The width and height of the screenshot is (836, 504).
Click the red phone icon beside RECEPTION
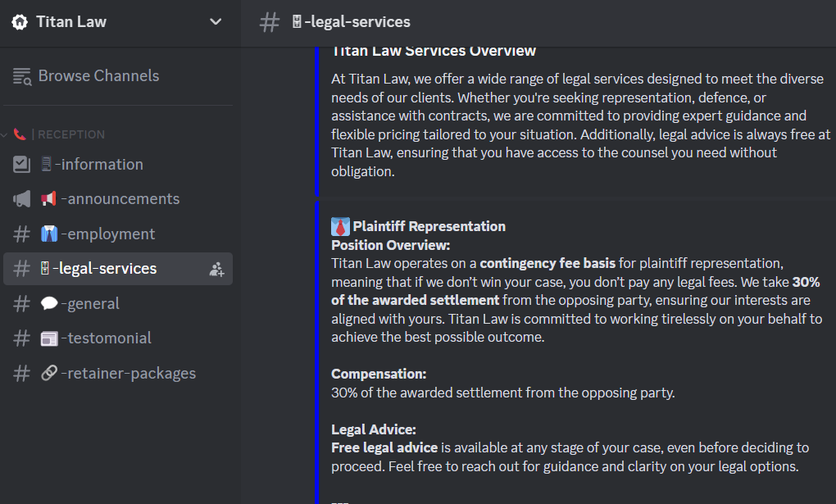coord(20,134)
